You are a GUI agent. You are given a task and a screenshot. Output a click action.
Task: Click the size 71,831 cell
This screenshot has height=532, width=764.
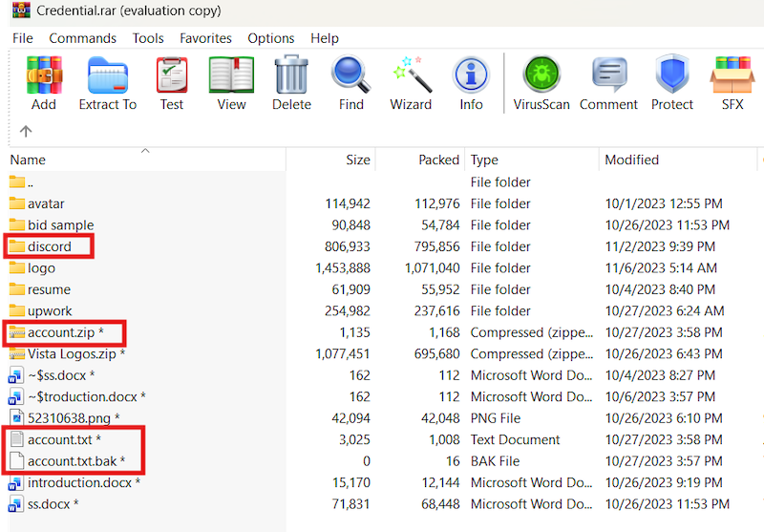[350, 503]
